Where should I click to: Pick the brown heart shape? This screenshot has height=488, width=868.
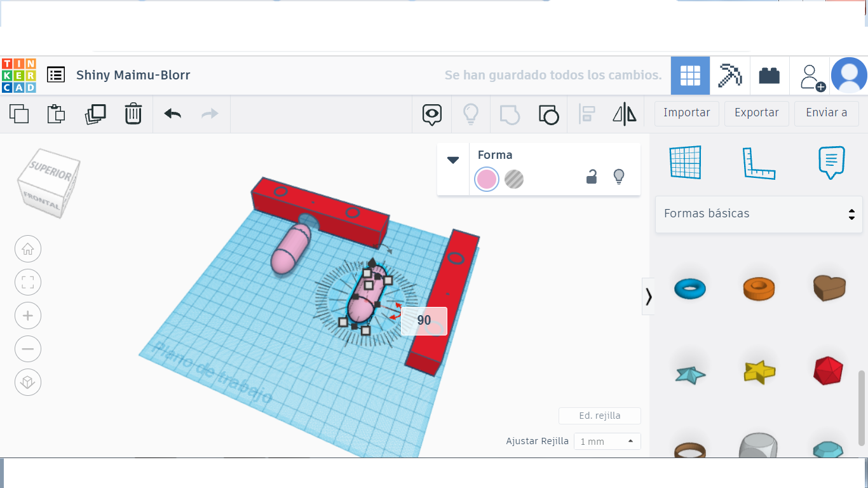click(x=829, y=287)
